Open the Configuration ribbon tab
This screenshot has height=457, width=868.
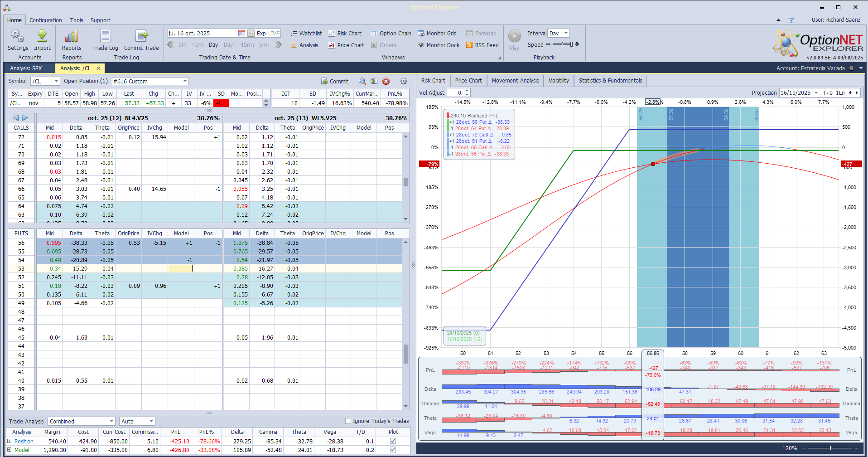click(x=46, y=20)
